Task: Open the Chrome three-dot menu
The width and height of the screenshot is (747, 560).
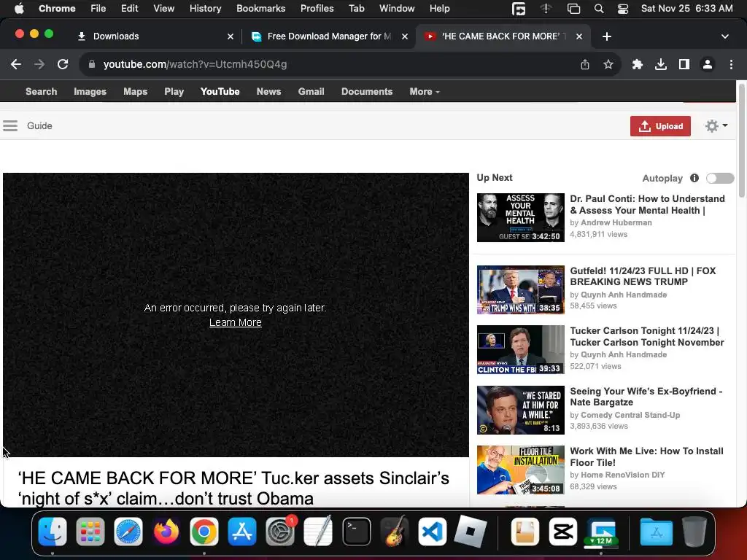Action: pos(731,64)
